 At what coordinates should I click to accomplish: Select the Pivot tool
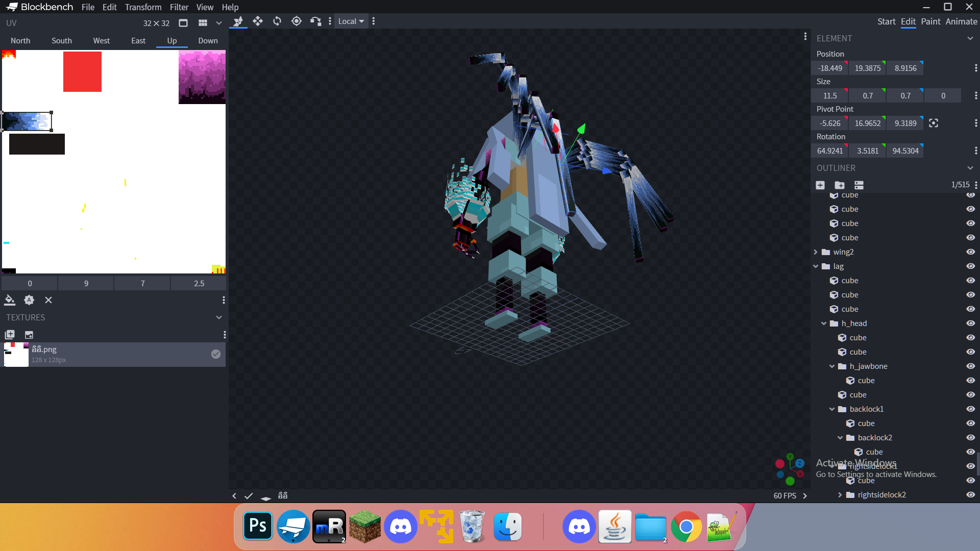point(297,21)
